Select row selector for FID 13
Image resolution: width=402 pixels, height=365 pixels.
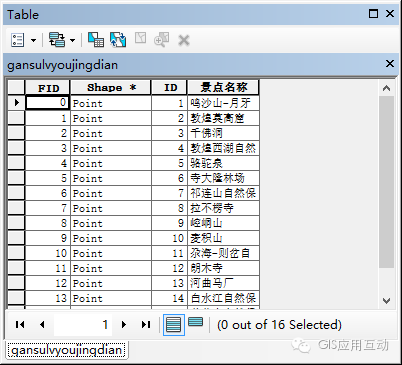pos(16,298)
